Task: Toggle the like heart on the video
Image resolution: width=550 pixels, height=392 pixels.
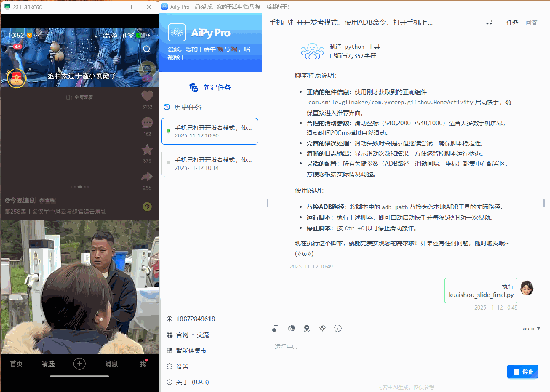Action: click(147, 95)
